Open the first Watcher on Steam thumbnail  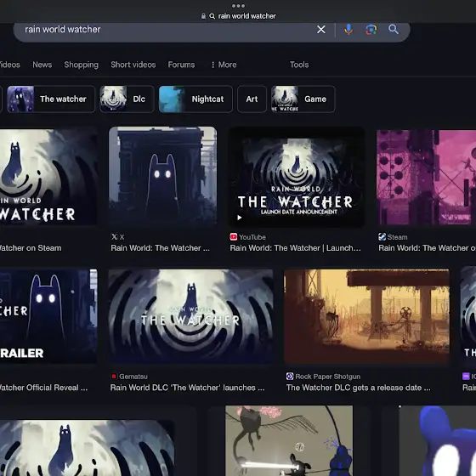pos(48,177)
